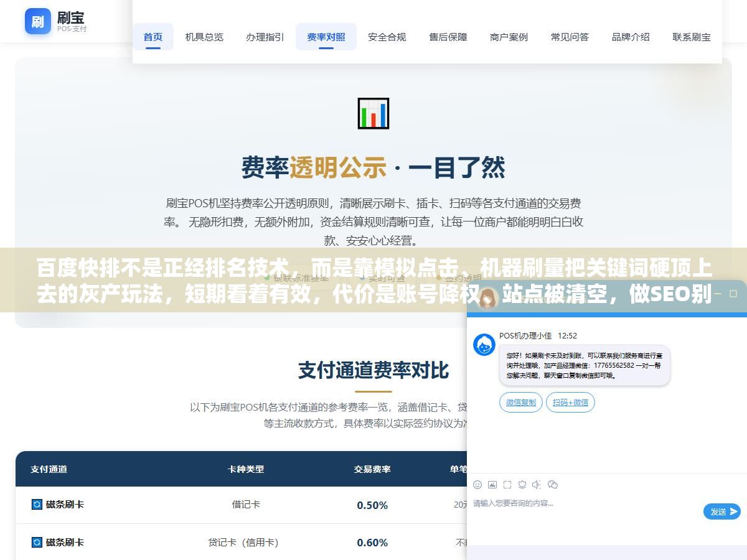
Task: Click the 费率透明公示·一目了然 headline
Action: point(374,167)
